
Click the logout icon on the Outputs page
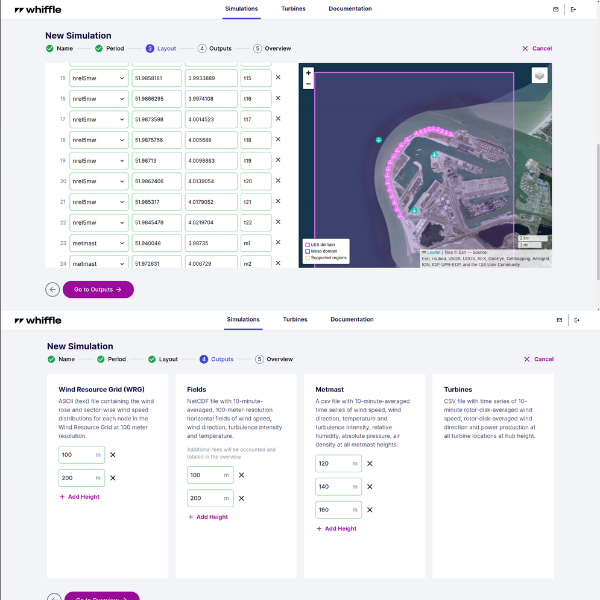click(577, 320)
